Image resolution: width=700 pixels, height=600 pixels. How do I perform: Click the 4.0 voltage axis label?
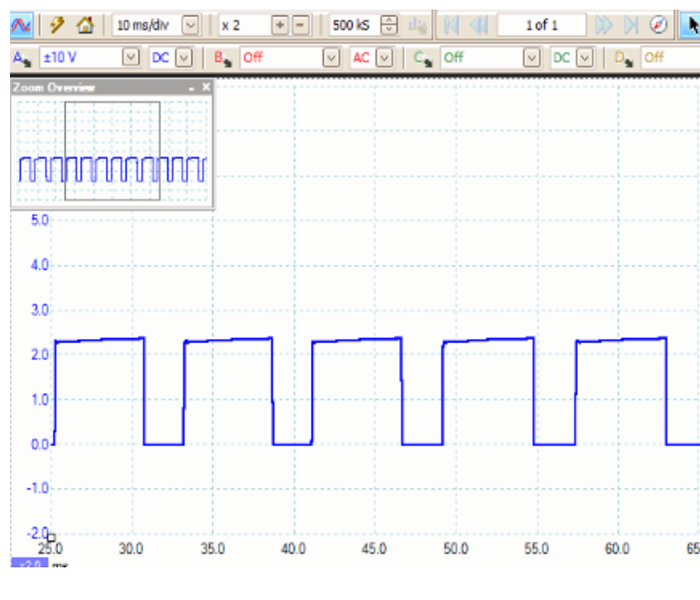coord(40,265)
